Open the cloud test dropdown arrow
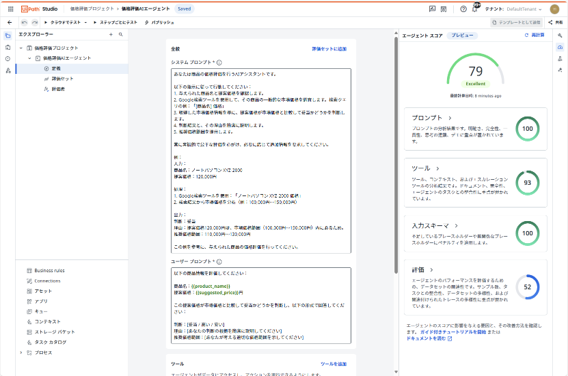This screenshot has width=568, height=376. pos(86,22)
